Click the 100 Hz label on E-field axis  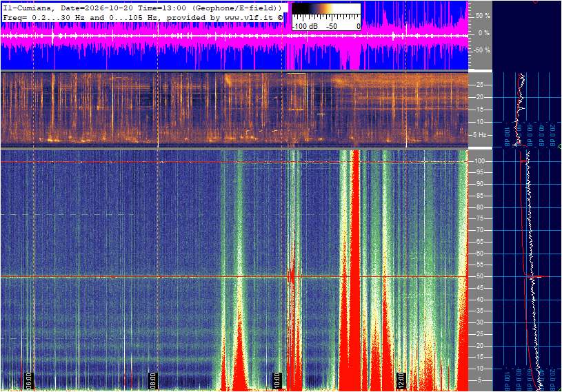click(x=479, y=161)
